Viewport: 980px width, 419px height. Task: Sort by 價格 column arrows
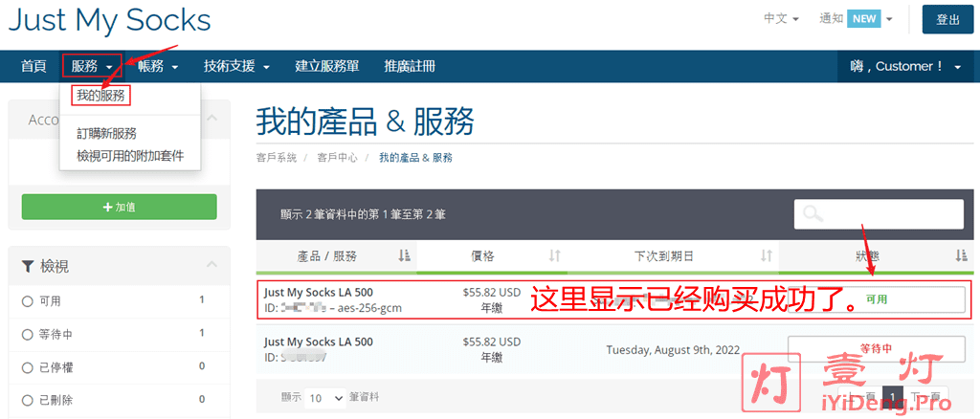click(x=554, y=255)
